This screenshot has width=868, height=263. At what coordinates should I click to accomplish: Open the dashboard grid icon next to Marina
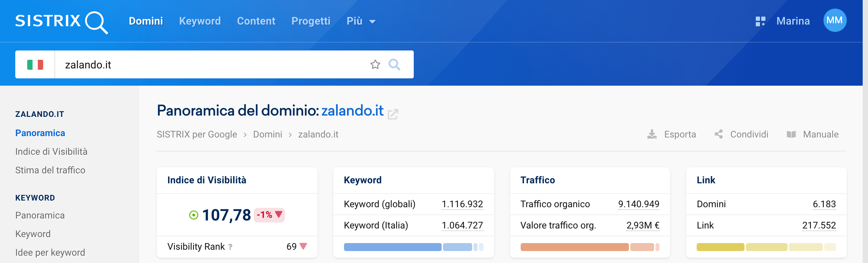760,21
